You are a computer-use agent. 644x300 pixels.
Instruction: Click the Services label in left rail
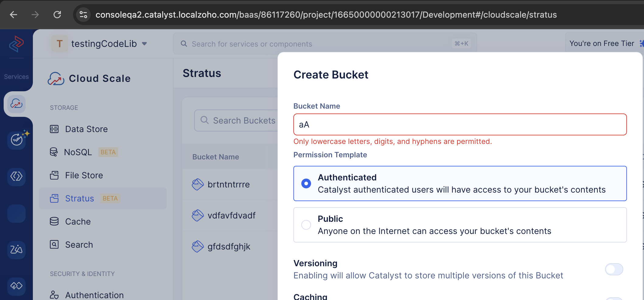[x=16, y=77]
